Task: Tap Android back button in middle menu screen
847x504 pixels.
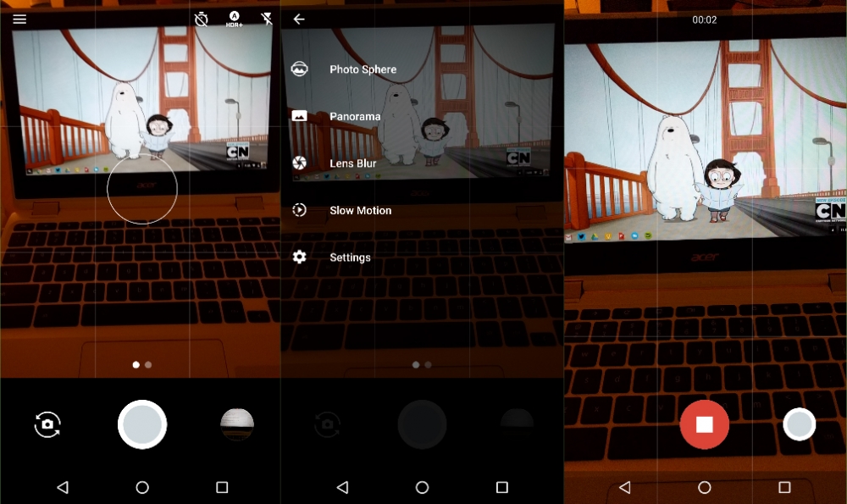Action: click(x=342, y=487)
